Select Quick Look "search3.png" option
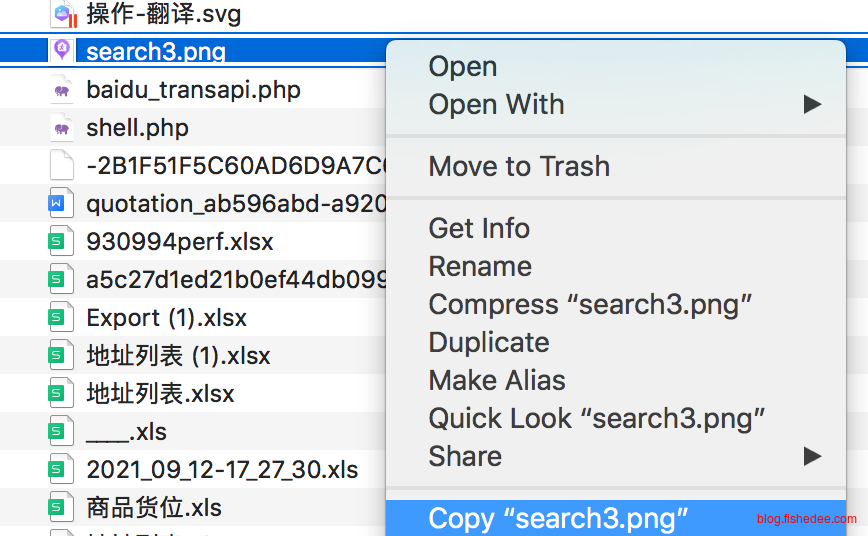The height and width of the screenshot is (536, 868). pos(597,418)
